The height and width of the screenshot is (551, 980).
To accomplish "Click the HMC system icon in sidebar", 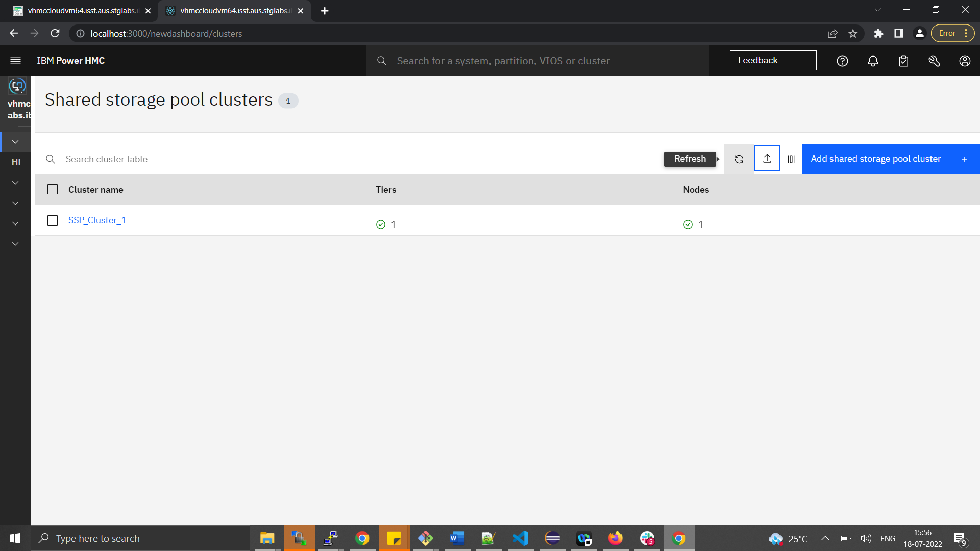I will pos(17,86).
